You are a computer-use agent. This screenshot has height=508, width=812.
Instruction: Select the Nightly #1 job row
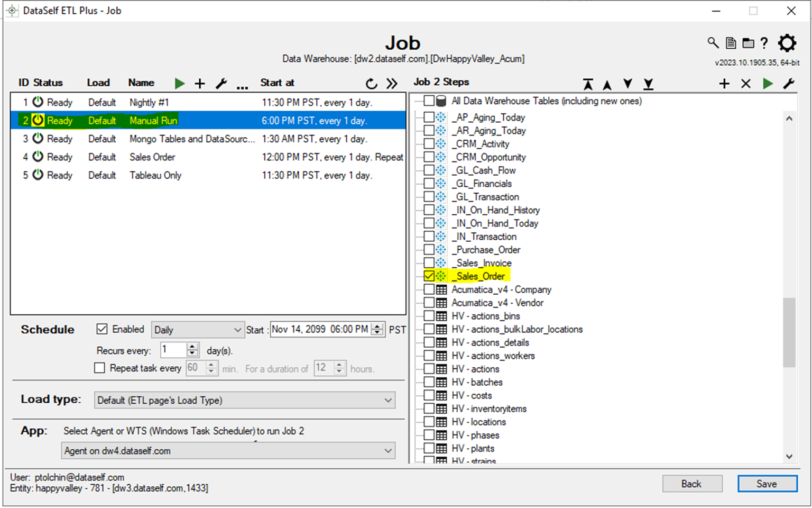click(x=208, y=102)
